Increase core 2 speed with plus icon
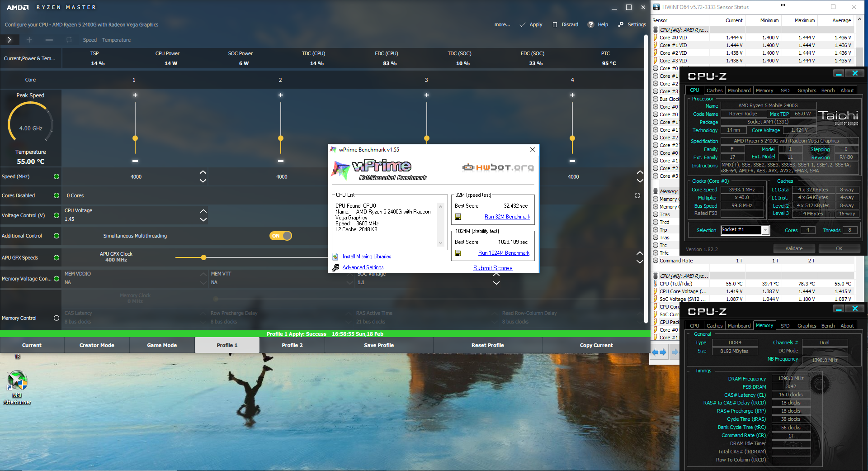 click(281, 95)
